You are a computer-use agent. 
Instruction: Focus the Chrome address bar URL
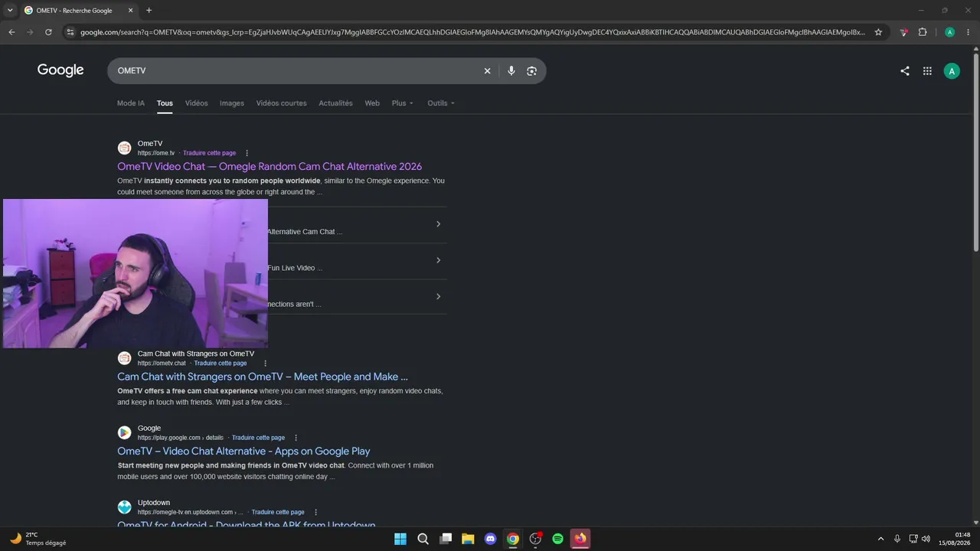(472, 32)
